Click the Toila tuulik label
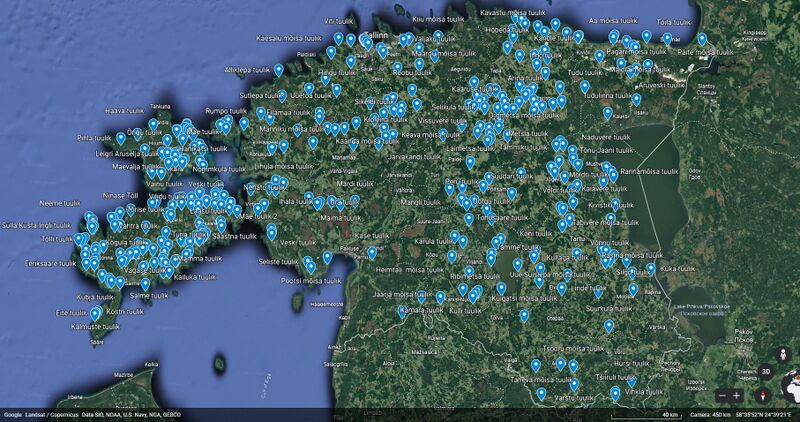800x422 pixels. tap(676, 20)
